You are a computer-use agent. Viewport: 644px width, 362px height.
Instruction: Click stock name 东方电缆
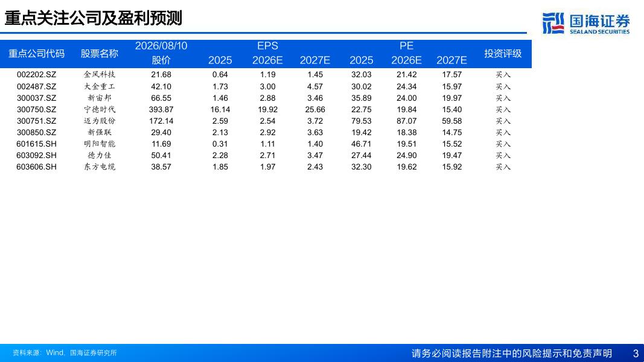click(x=100, y=167)
